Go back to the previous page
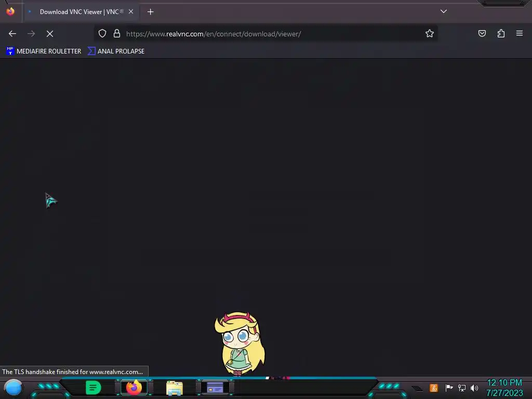Screen dimensions: 532x399 (12, 34)
